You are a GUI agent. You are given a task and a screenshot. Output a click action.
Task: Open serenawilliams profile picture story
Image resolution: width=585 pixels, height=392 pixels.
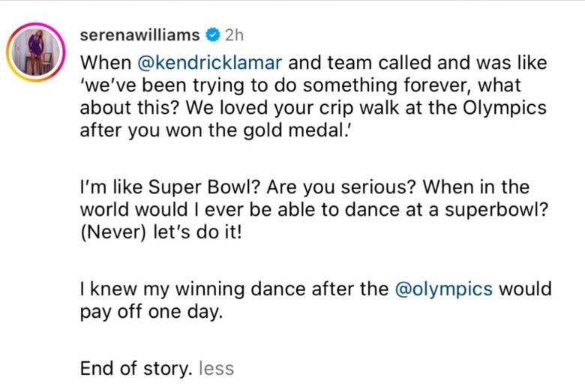click(36, 52)
